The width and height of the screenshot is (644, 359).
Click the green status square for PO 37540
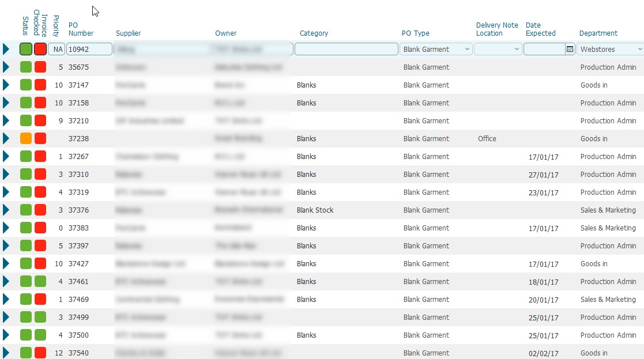pos(26,353)
